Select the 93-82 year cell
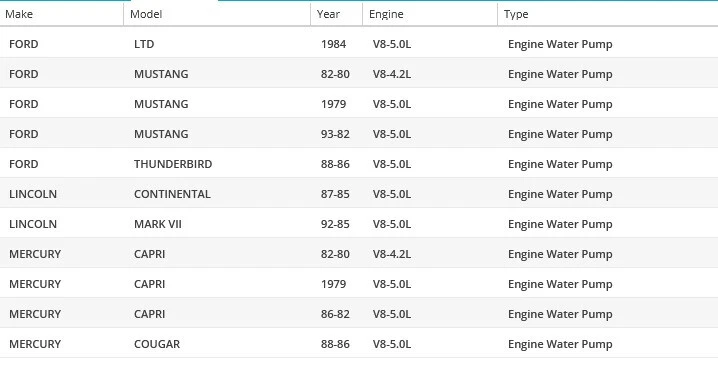The height and width of the screenshot is (367, 718). 335,134
